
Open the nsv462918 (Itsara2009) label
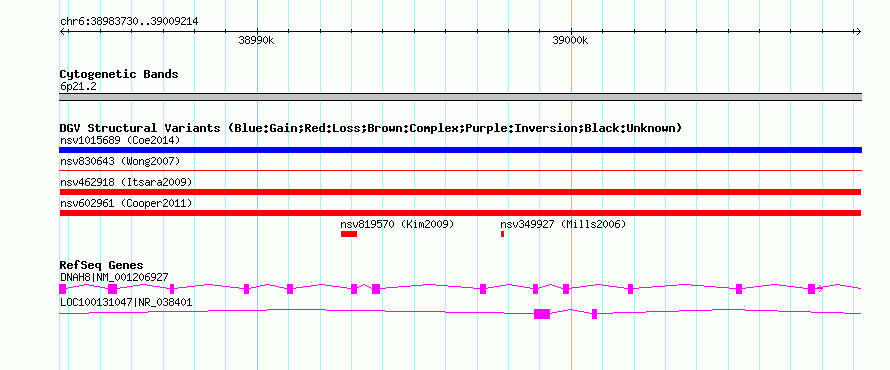coord(126,182)
